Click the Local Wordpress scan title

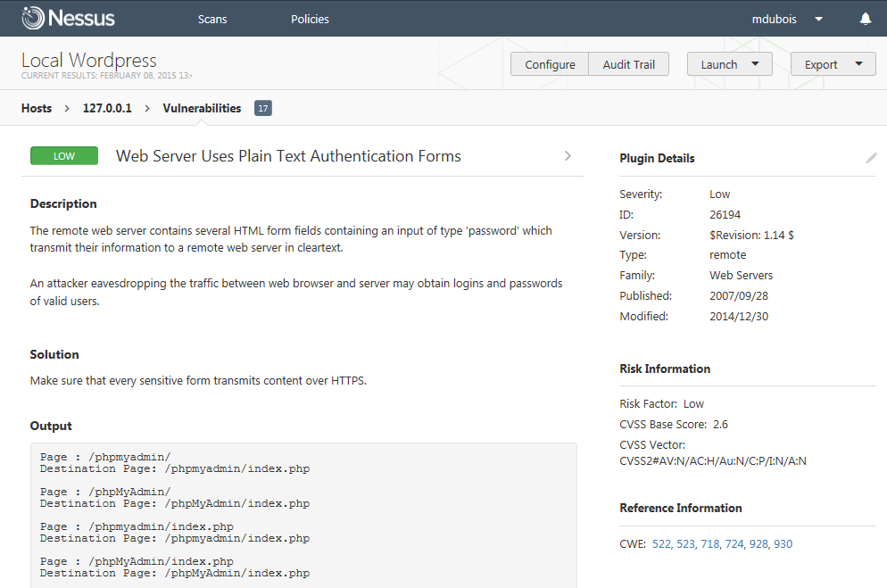[x=89, y=60]
